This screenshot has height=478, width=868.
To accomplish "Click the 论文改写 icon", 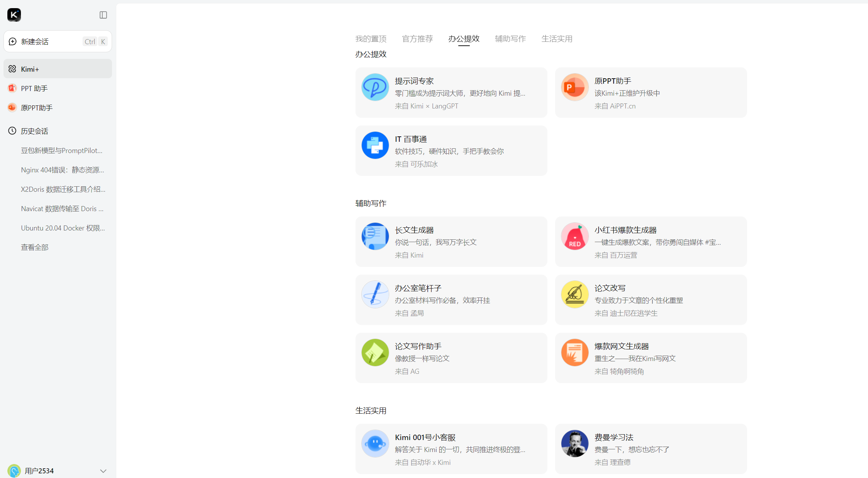I will click(575, 294).
